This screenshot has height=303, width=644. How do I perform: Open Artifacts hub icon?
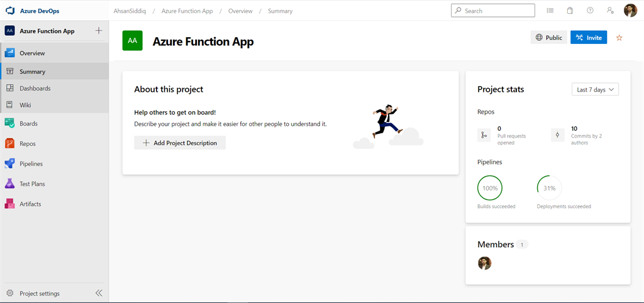(10, 204)
